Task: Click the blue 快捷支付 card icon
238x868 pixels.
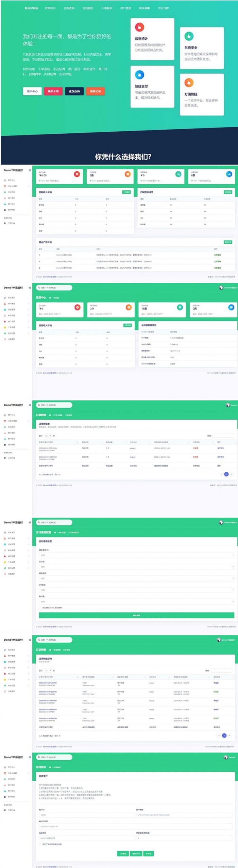Action: [x=139, y=75]
